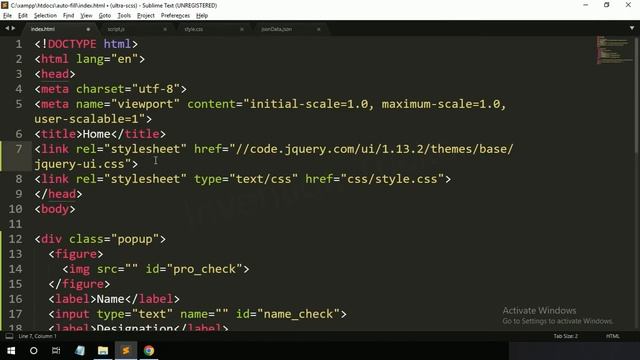Open the Selection menu
This screenshot has width=640, height=360.
pyautogui.click(x=45, y=16)
